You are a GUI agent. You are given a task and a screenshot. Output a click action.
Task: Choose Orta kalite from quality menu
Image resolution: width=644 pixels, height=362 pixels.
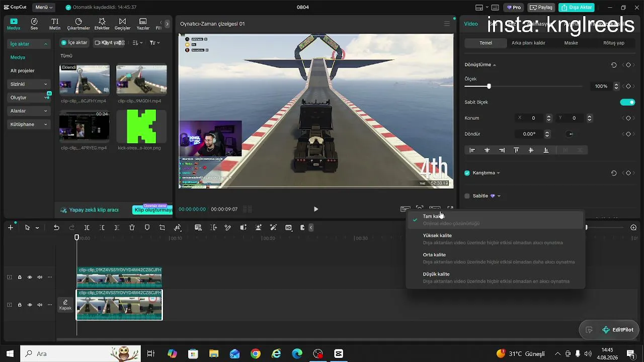(x=496, y=258)
